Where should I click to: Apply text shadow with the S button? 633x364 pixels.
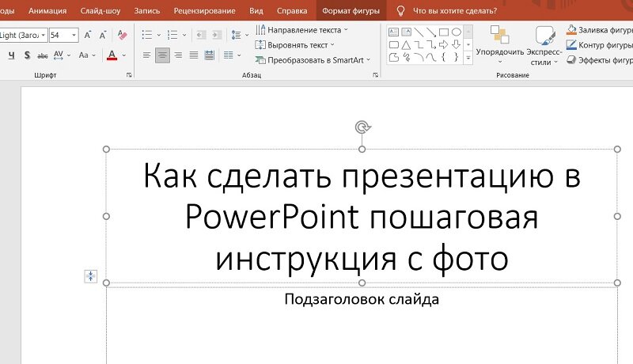pyautogui.click(x=27, y=55)
